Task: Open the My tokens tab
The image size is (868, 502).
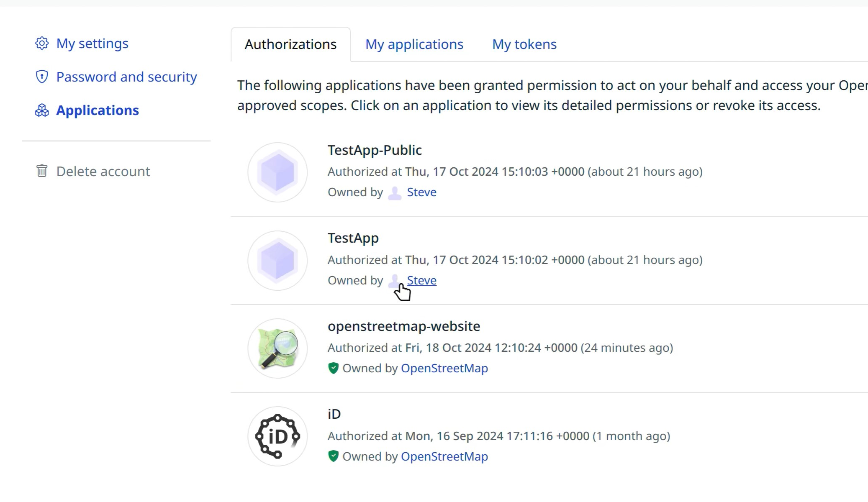Action: point(524,44)
